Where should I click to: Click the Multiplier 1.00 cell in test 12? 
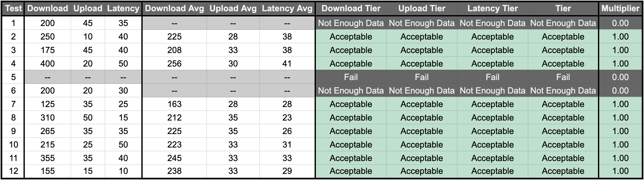click(620, 171)
